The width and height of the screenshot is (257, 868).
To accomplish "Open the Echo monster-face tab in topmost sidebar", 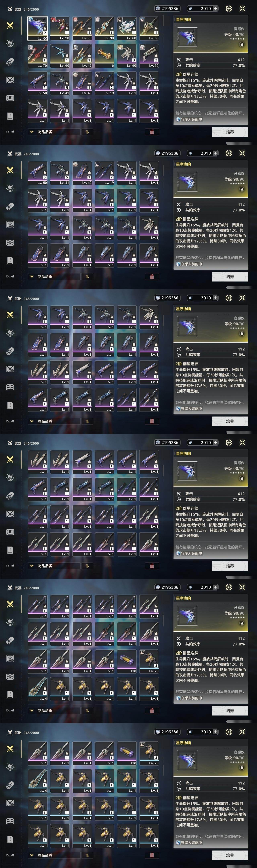I will coord(10,43).
